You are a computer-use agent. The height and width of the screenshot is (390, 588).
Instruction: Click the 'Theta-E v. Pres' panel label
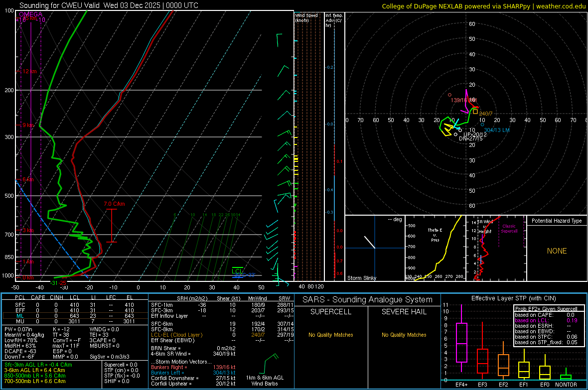(435, 235)
